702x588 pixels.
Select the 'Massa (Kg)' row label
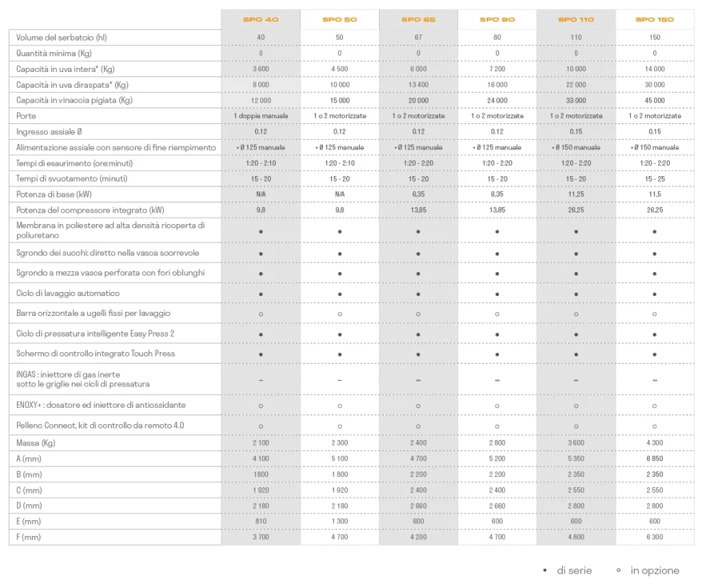(x=36, y=443)
